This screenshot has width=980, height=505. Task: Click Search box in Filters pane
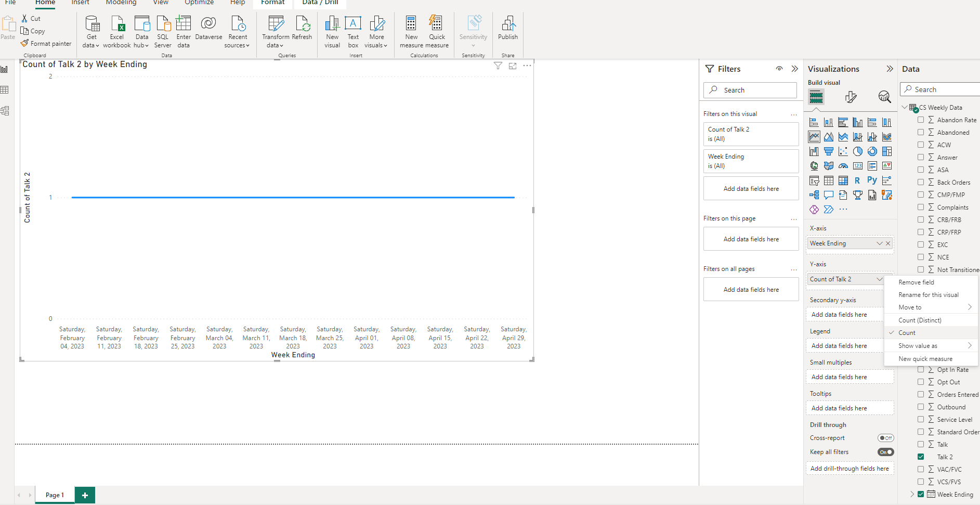pos(750,90)
